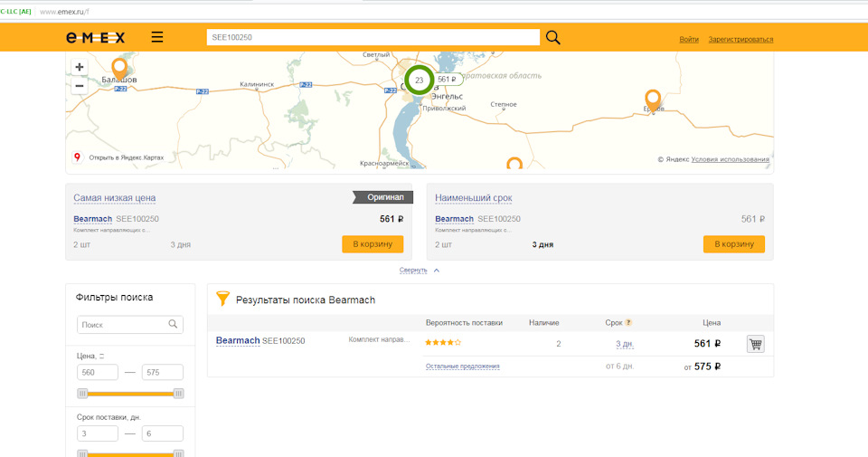Click the Самая низкая цена heading
Viewport: 868px width, 457px height.
tap(115, 198)
